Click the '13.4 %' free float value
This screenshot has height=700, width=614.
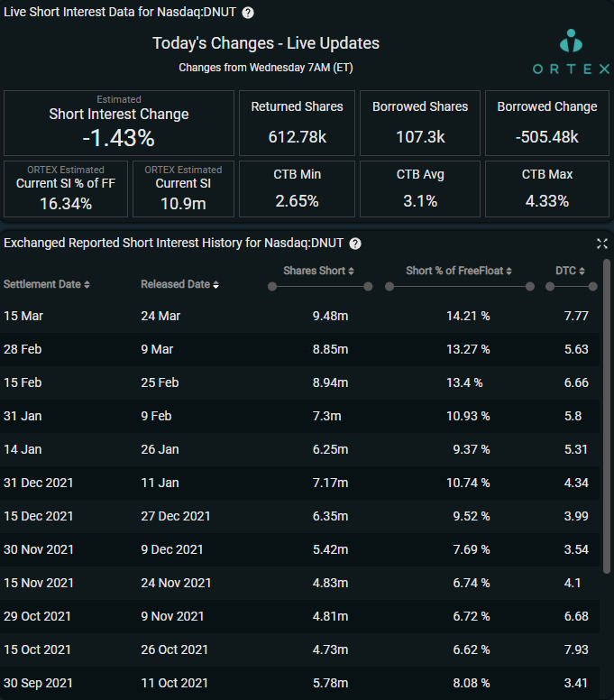point(464,382)
